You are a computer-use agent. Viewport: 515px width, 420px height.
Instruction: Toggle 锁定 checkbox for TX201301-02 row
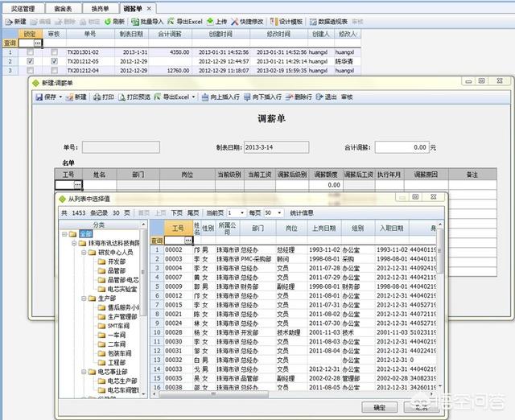tap(30, 51)
